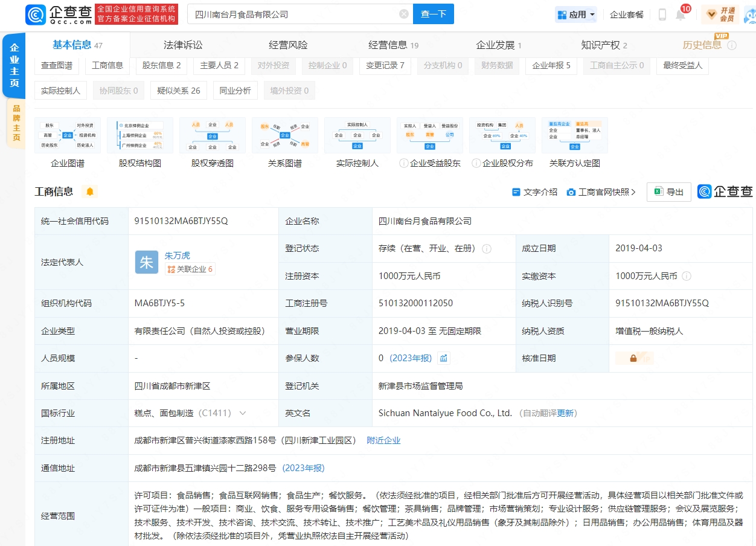Switch to the 法律诉讼 tab

click(x=183, y=45)
